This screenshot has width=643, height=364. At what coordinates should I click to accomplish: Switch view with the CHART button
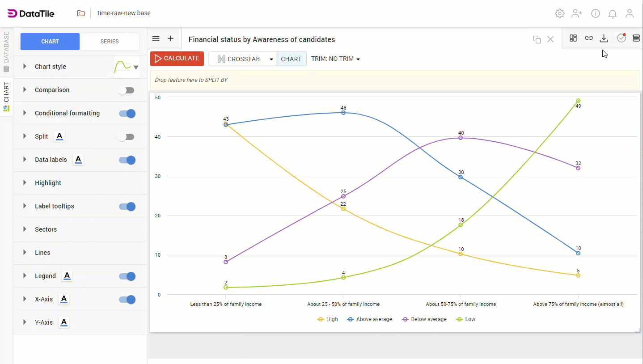point(291,59)
